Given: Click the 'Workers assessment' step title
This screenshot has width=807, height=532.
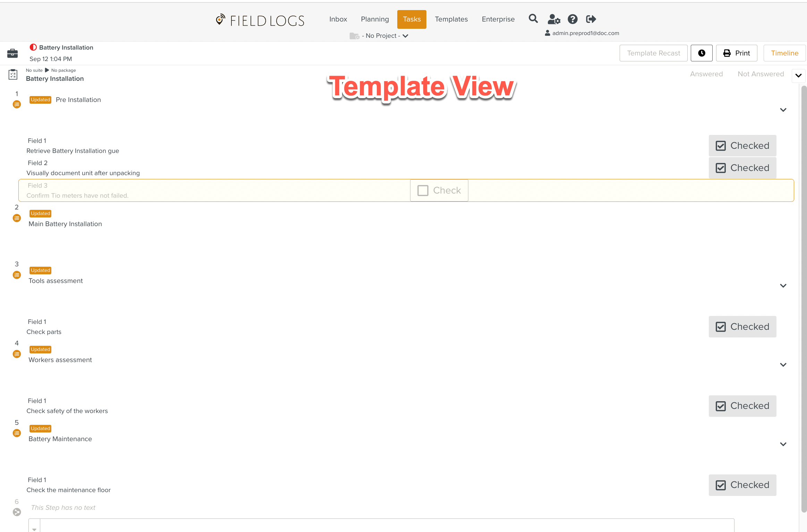Looking at the screenshot, I should pyautogui.click(x=60, y=360).
